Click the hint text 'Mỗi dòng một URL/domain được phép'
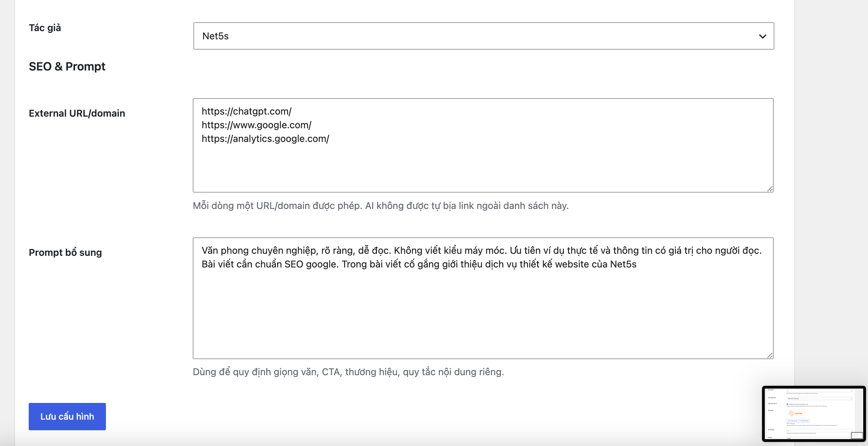This screenshot has width=868, height=446. (x=277, y=206)
